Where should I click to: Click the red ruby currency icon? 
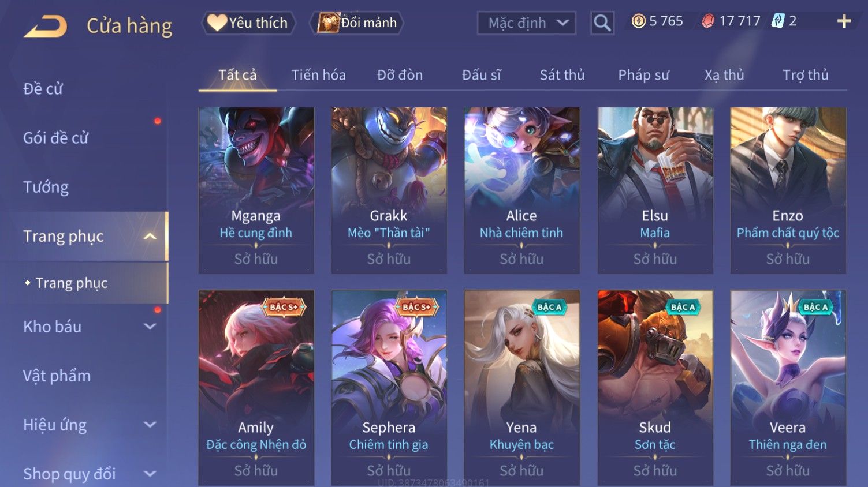click(x=708, y=21)
